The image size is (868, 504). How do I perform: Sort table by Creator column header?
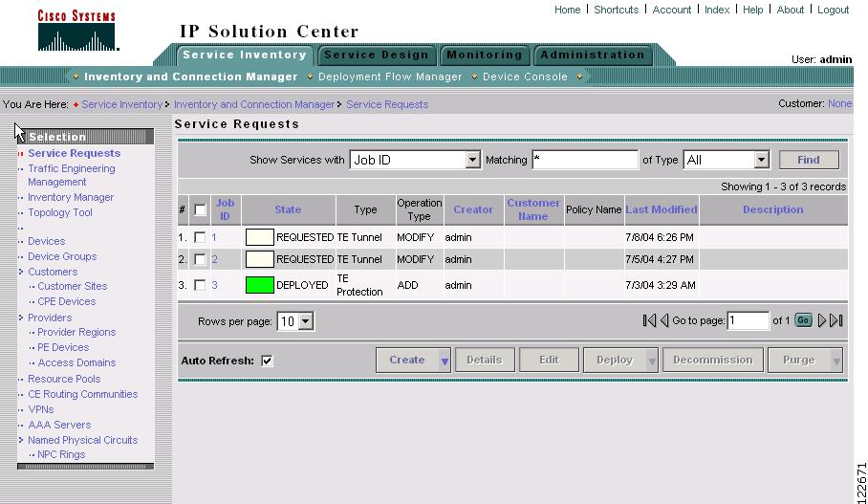[473, 209]
